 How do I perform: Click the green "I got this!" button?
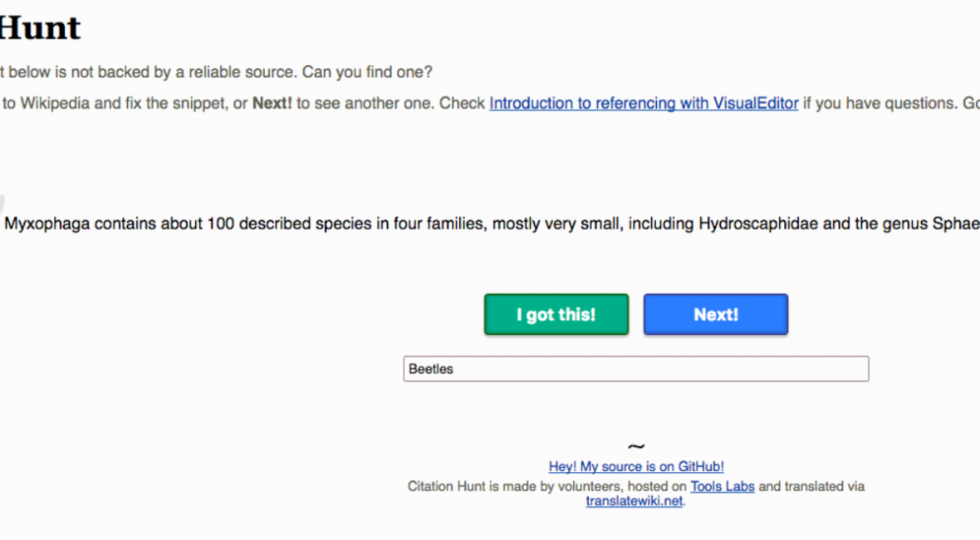point(556,315)
